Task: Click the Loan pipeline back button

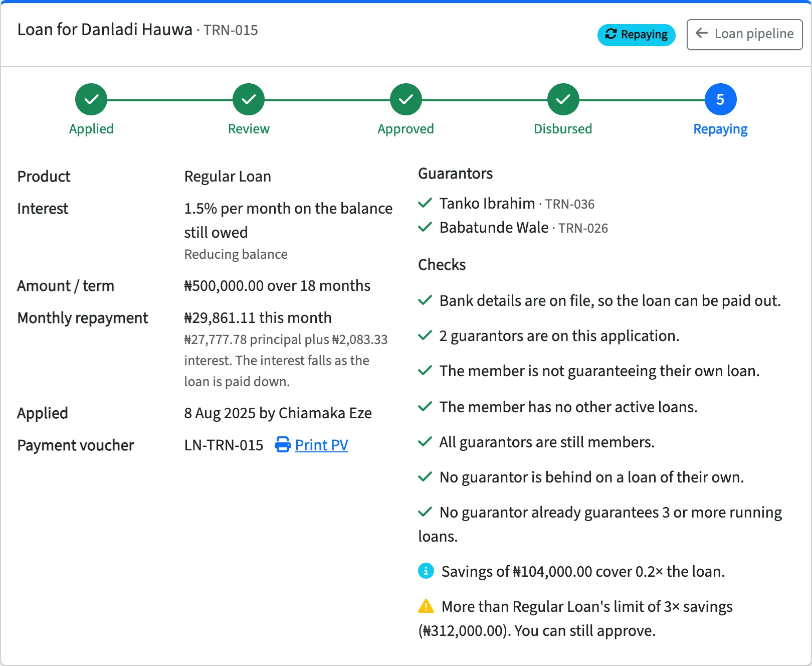Action: 744,34
